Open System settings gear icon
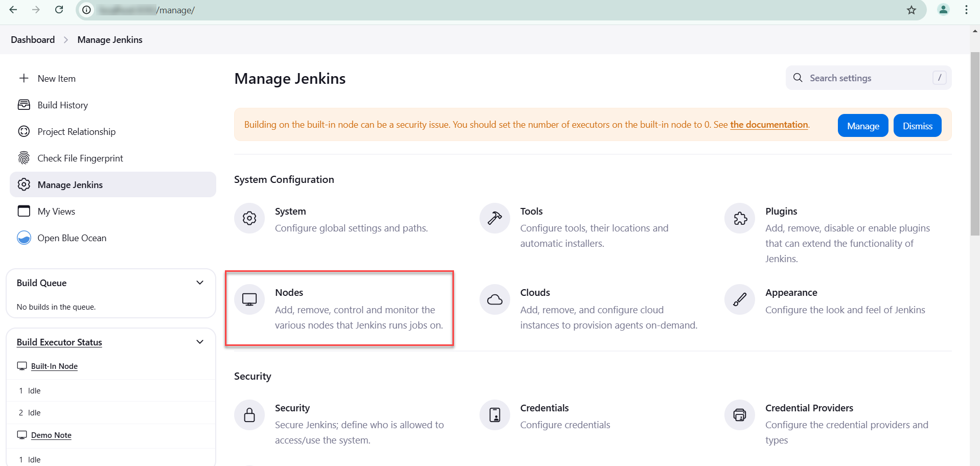The image size is (980, 466). 249,218
